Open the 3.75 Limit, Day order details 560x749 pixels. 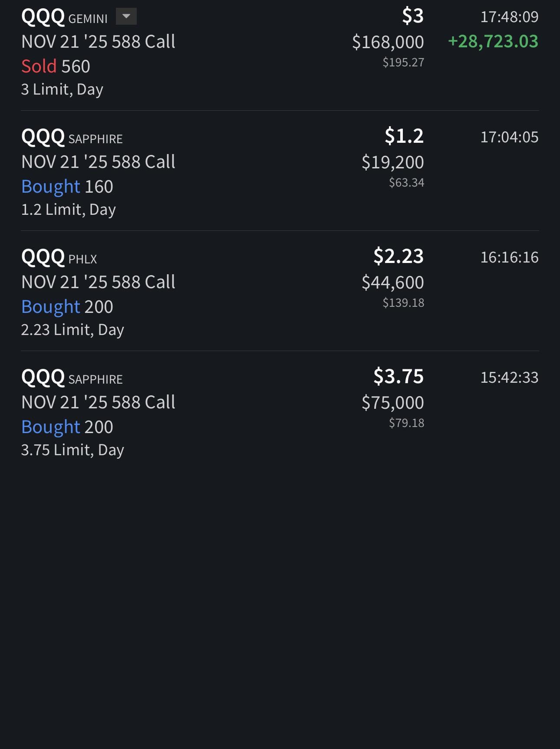coord(72,450)
